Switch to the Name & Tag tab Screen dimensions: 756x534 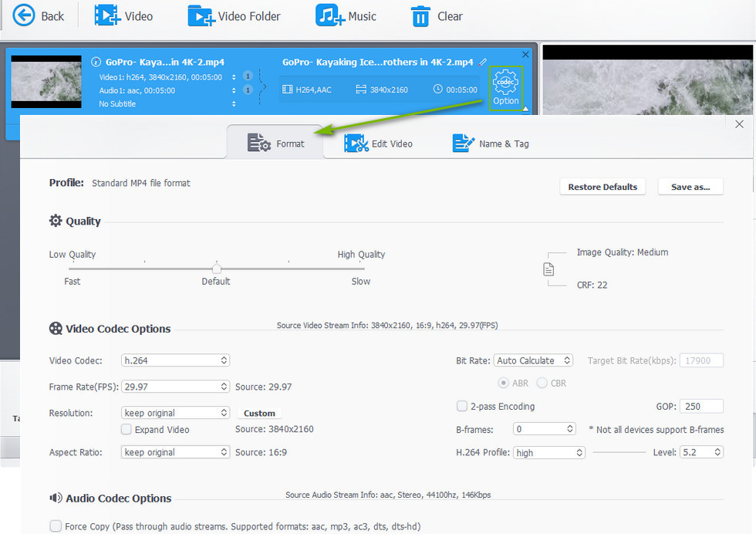pos(491,144)
